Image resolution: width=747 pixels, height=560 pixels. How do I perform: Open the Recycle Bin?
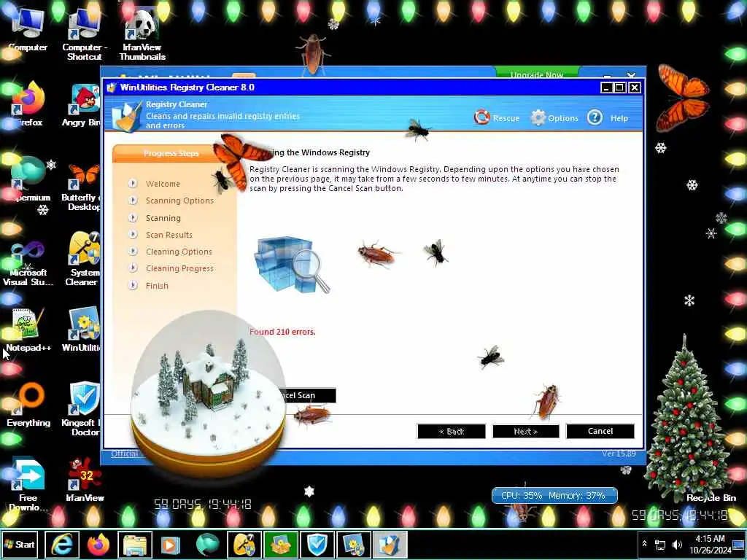pyautogui.click(x=711, y=497)
